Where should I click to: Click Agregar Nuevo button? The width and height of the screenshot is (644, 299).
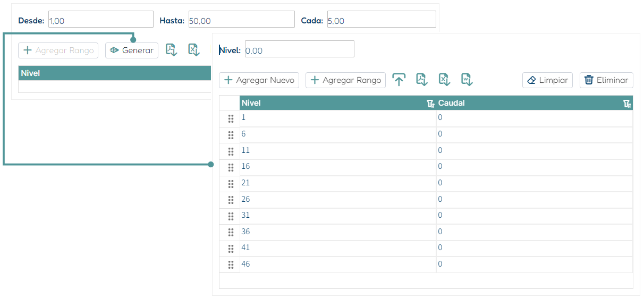click(x=259, y=80)
